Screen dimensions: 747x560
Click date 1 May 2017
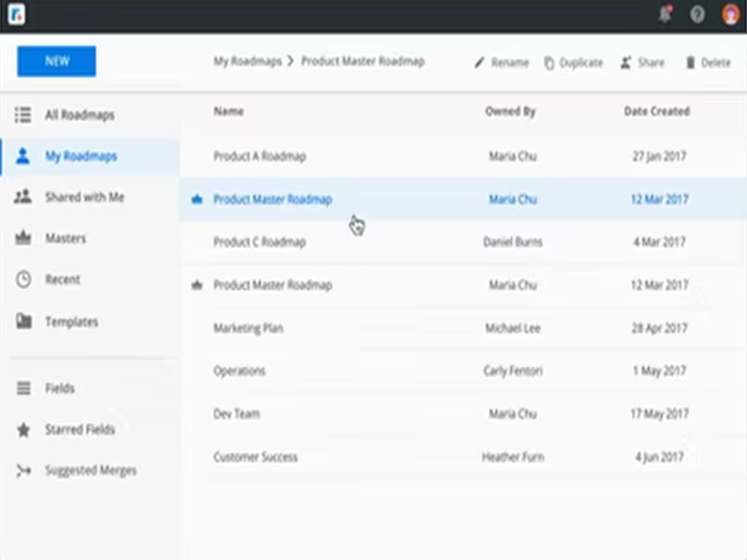[659, 371]
